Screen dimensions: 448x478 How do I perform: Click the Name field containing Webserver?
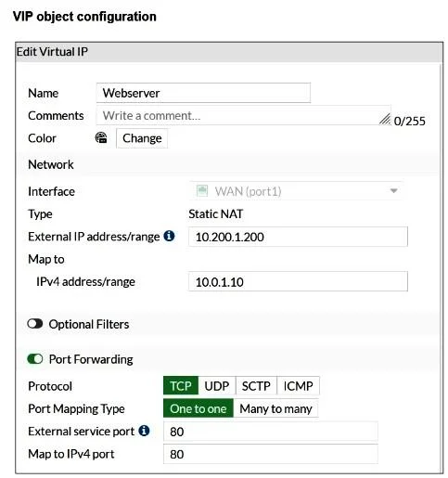point(203,93)
